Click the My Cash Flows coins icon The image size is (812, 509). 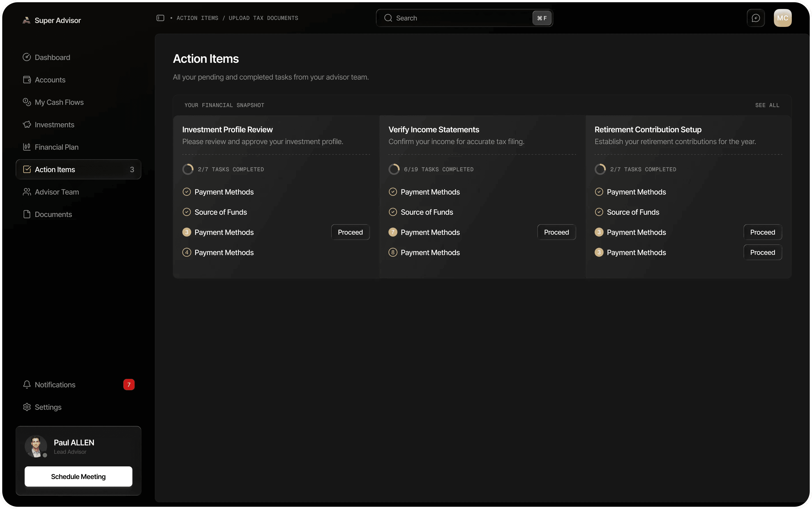pos(27,102)
